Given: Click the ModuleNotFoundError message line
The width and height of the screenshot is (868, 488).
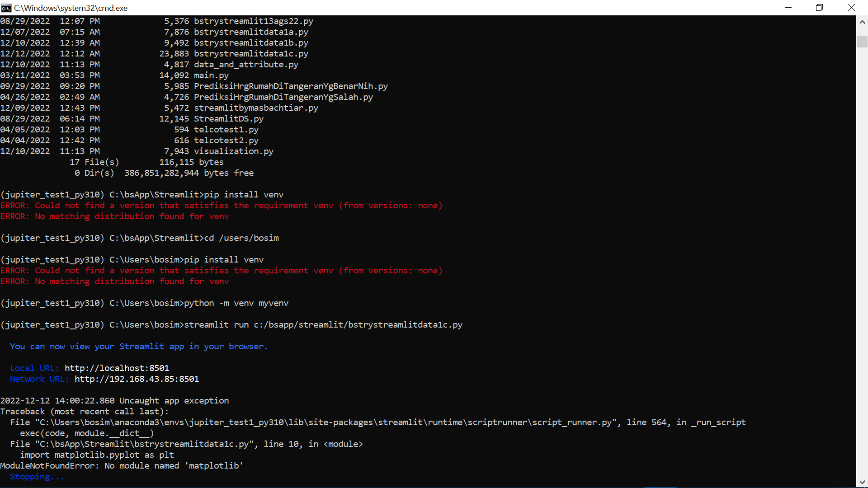Looking at the screenshot, I should click(x=122, y=465).
